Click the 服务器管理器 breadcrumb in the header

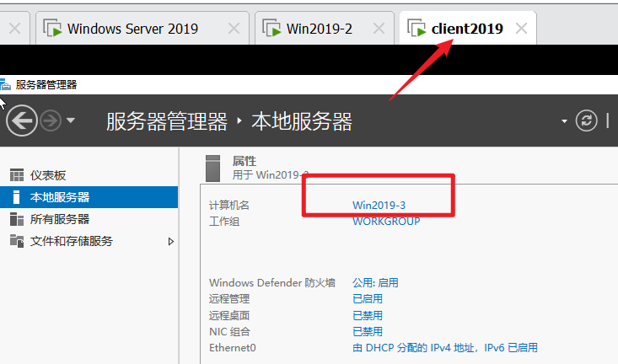[x=167, y=121]
